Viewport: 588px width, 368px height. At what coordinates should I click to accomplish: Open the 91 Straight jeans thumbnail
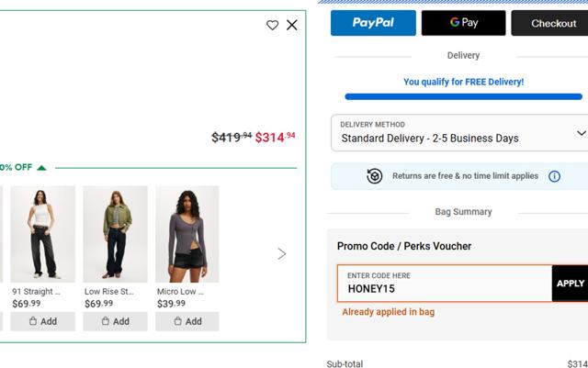coord(42,234)
